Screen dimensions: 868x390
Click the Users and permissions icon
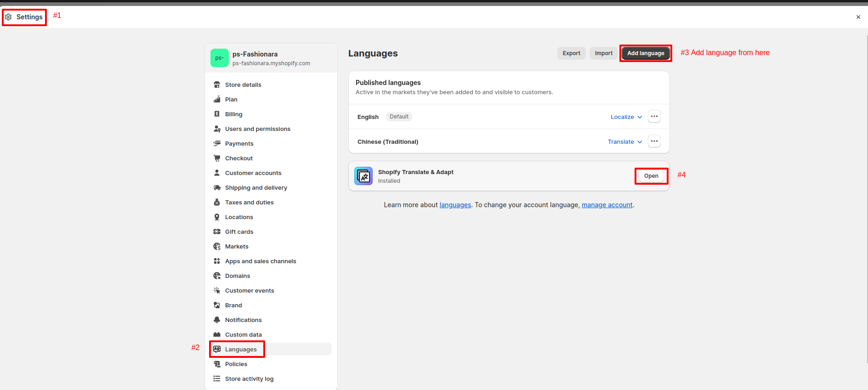click(x=217, y=129)
